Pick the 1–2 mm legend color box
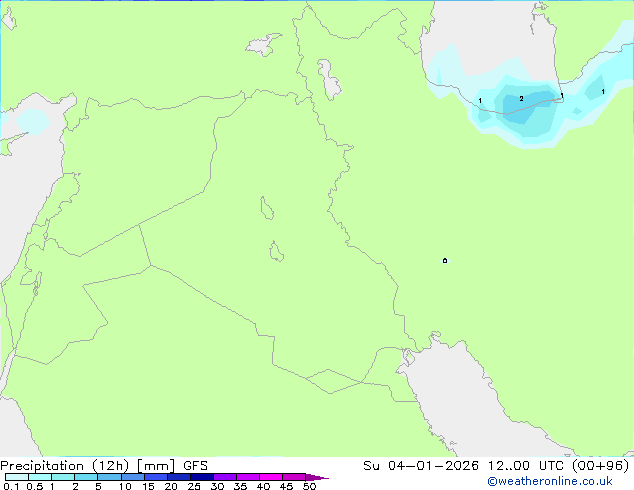The height and width of the screenshot is (490, 634). (x=63, y=477)
